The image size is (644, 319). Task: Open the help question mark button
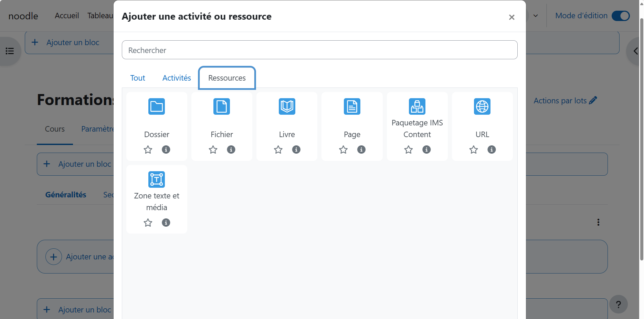(x=619, y=304)
